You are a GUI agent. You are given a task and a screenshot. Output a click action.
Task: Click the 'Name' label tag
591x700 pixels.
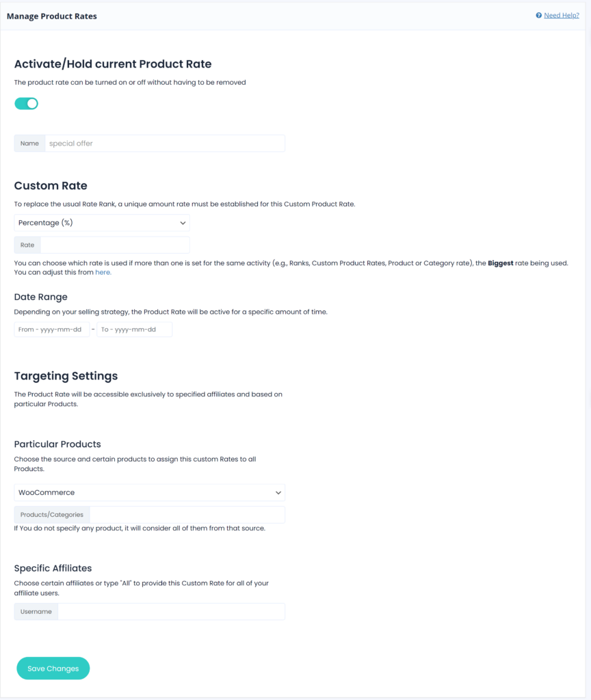click(29, 144)
